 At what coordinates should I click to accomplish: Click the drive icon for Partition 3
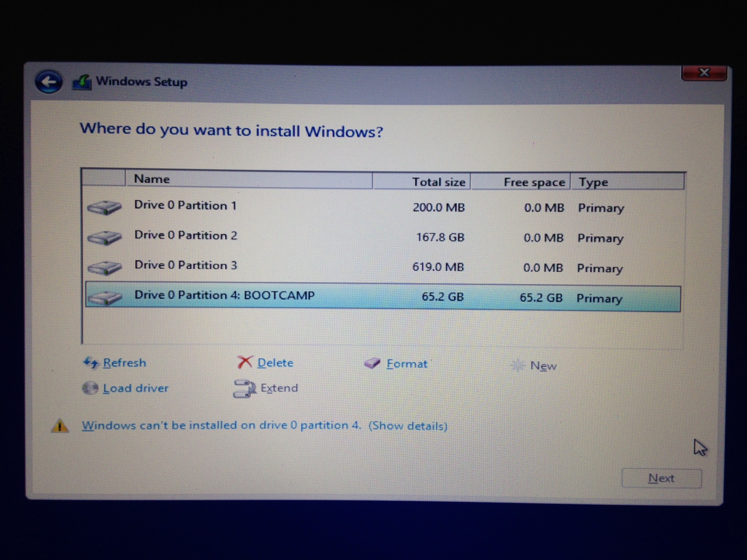[104, 267]
